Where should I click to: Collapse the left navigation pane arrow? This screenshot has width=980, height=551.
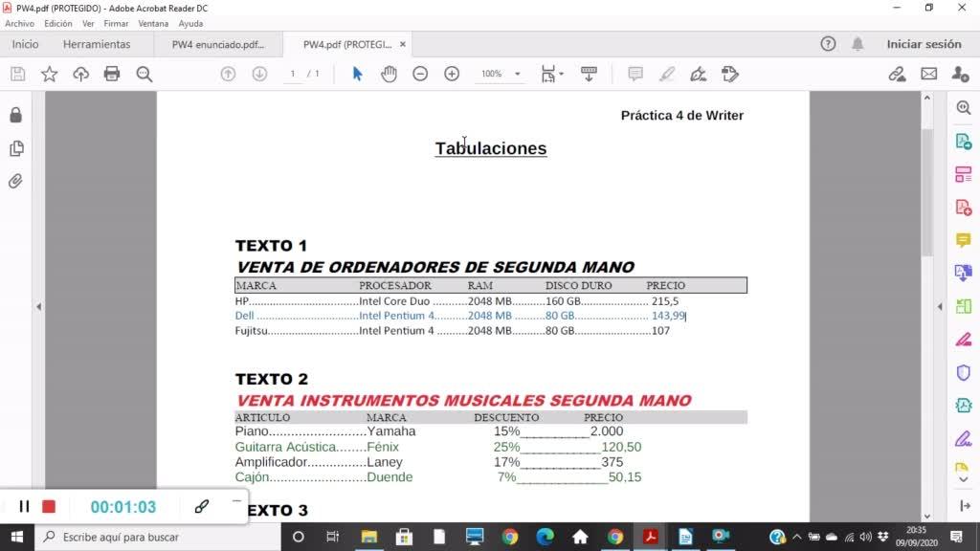pyautogui.click(x=38, y=307)
